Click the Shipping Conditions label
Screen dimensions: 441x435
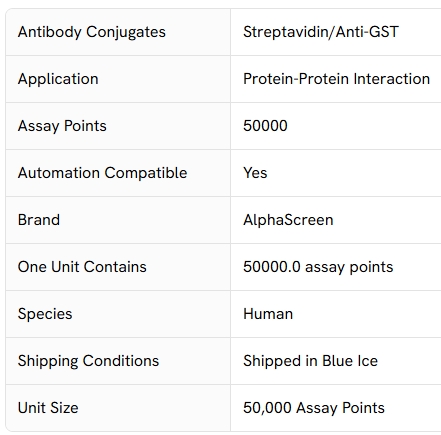(x=88, y=361)
